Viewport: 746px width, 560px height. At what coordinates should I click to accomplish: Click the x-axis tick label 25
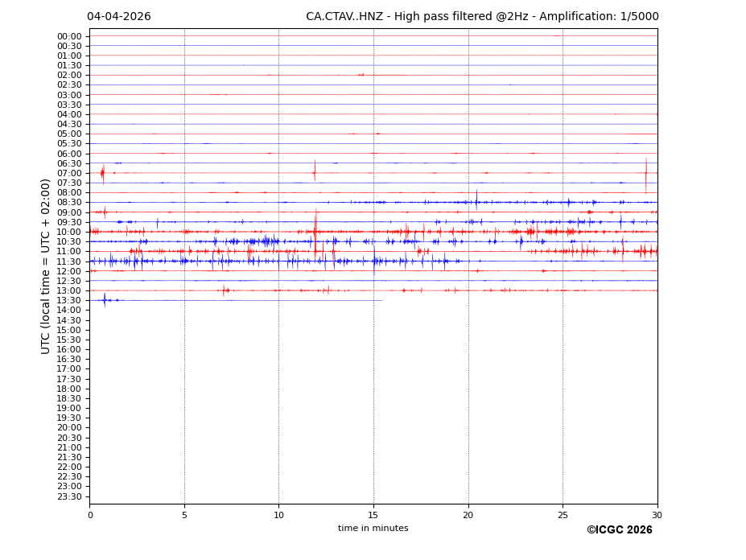[563, 515]
